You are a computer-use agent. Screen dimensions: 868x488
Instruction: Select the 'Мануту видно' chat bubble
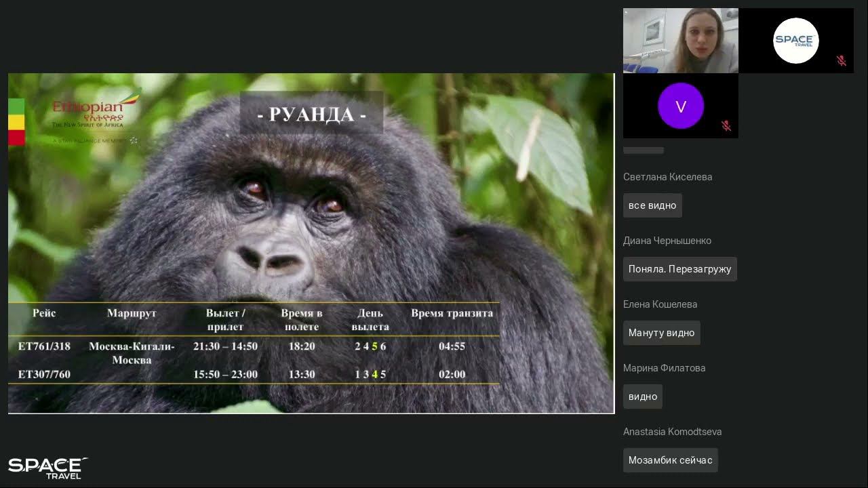pyautogui.click(x=661, y=333)
